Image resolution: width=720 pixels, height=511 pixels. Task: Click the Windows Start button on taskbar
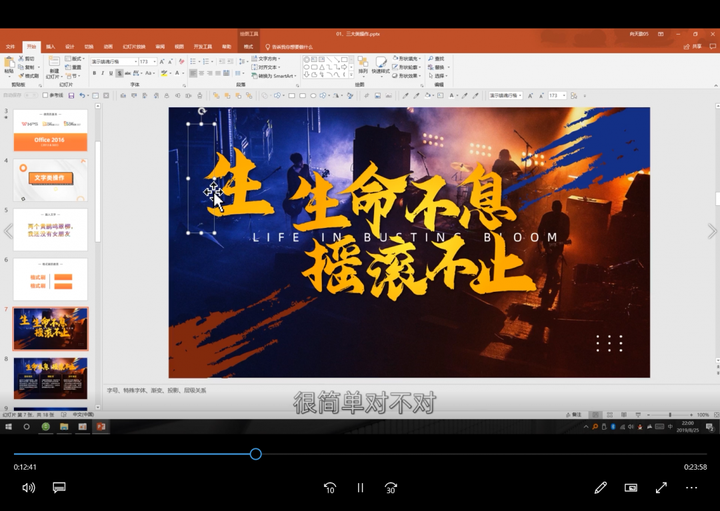pyautogui.click(x=8, y=427)
